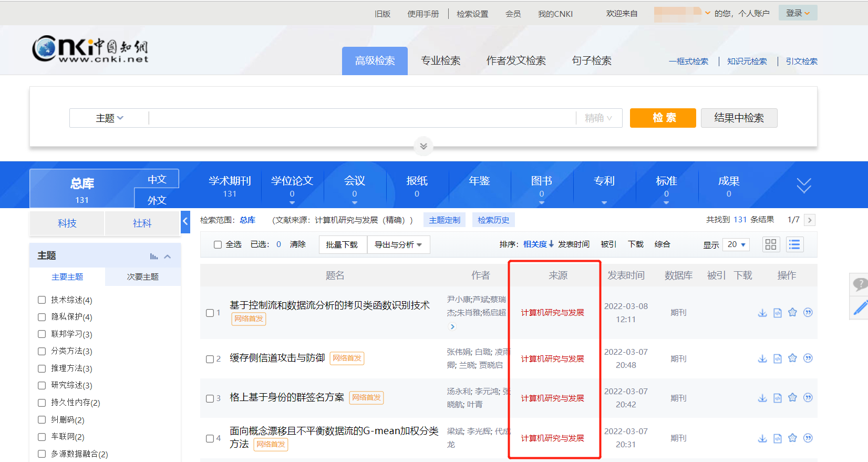Cite result row 2 with the quote icon
Screen dimensions: 868x462
click(808, 358)
